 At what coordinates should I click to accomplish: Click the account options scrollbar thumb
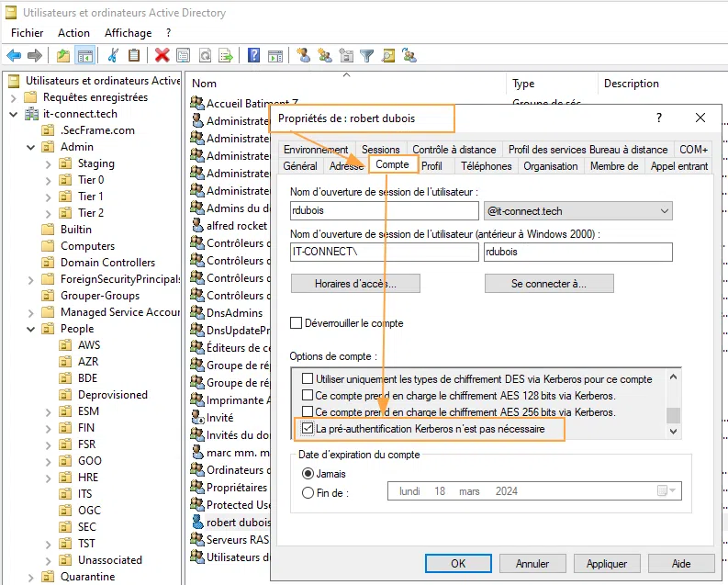673,415
